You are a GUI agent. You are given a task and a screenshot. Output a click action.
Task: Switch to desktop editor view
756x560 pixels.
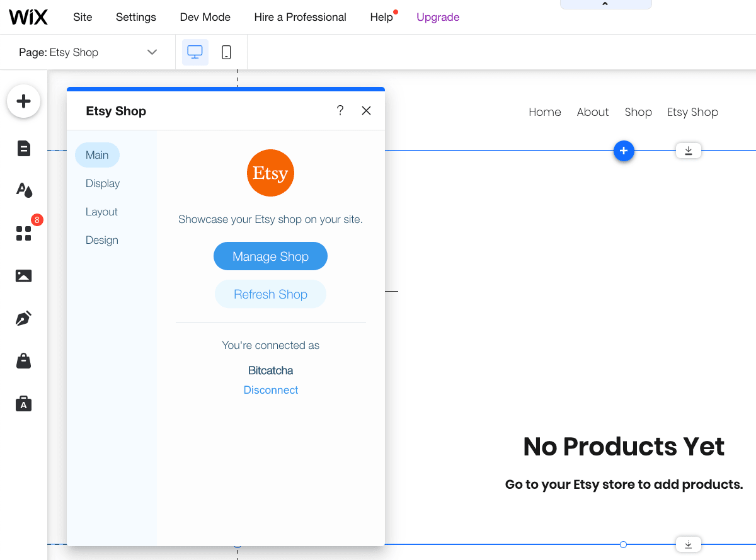[x=195, y=52]
